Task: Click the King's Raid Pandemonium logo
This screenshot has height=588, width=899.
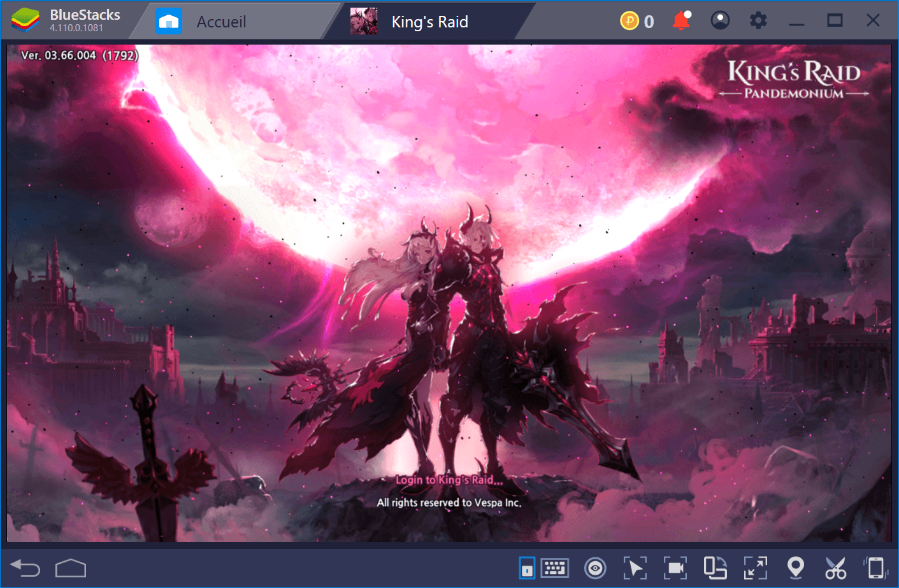Action: pyautogui.click(x=794, y=79)
